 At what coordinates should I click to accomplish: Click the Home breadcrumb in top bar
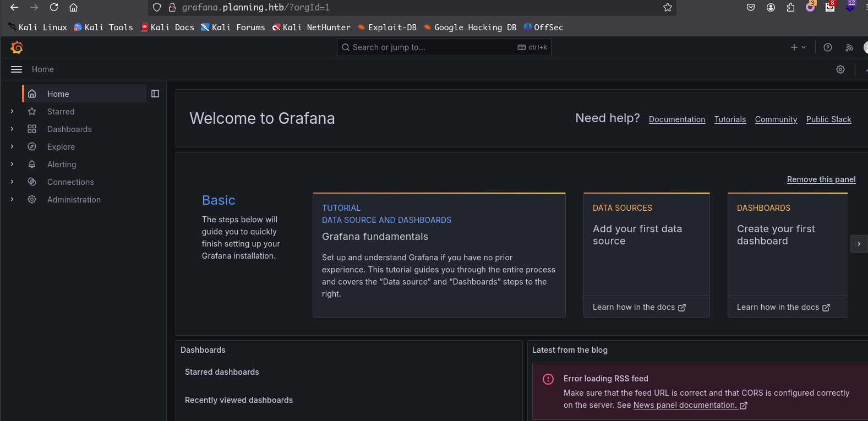point(43,69)
